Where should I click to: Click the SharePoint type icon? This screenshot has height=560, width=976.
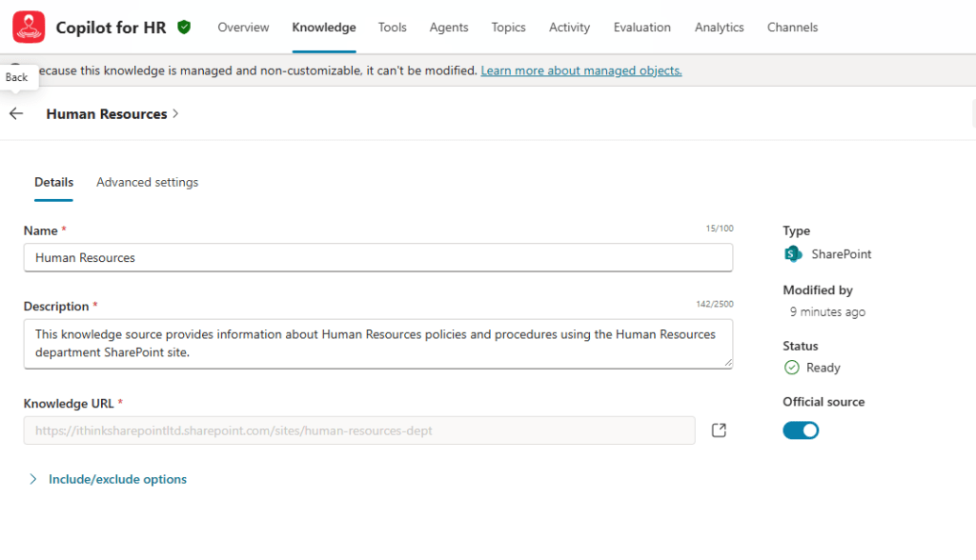pos(793,254)
